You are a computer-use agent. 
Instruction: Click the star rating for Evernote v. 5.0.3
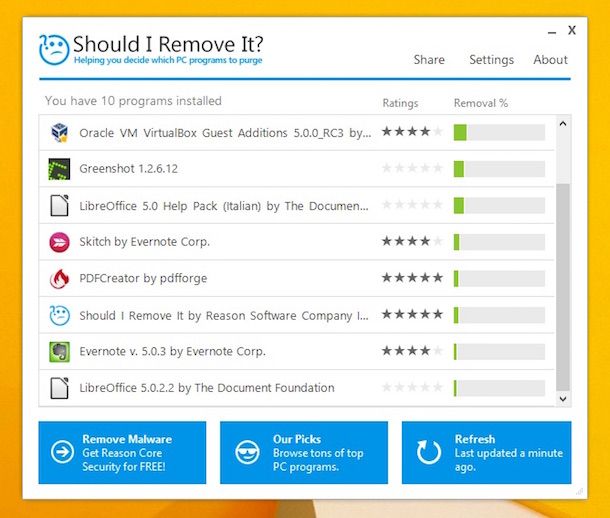click(x=412, y=351)
